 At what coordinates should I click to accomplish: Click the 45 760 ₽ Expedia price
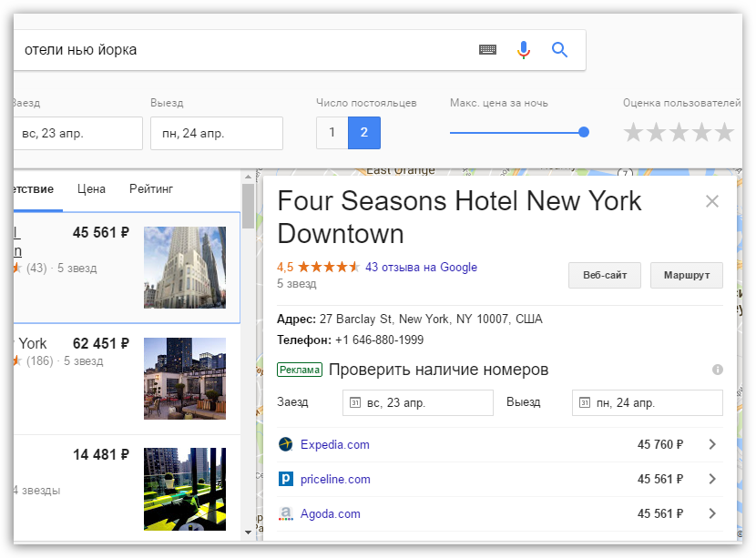[660, 444]
